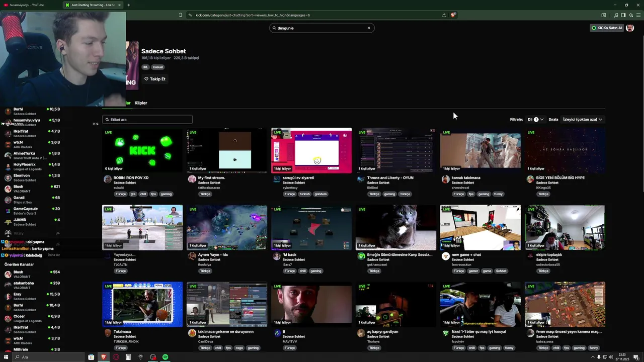The height and width of the screenshot is (362, 644).
Task: Open Ganali channel in sidebar
Action: pyautogui.click(x=32, y=200)
